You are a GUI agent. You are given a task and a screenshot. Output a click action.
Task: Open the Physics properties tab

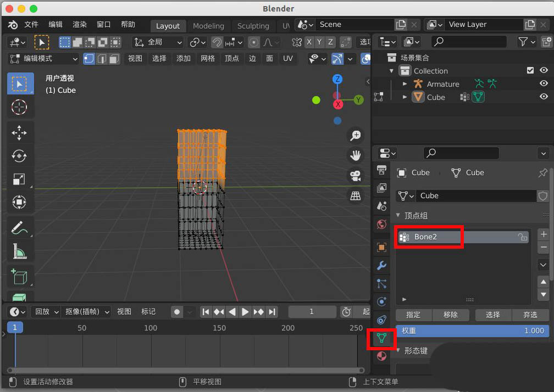pyautogui.click(x=381, y=301)
